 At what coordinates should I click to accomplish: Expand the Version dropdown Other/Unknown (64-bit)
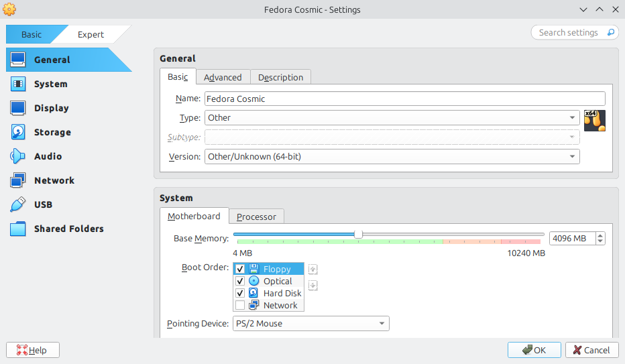pos(392,156)
